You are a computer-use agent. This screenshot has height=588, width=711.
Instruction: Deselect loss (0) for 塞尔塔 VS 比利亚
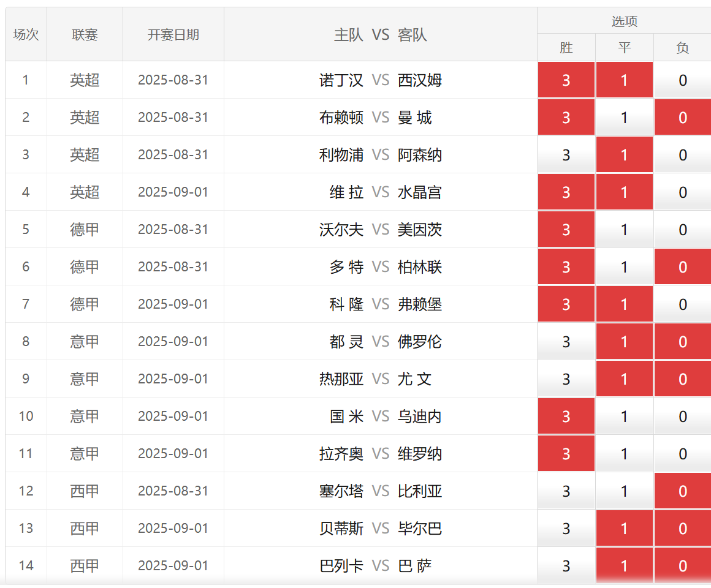pyautogui.click(x=683, y=491)
